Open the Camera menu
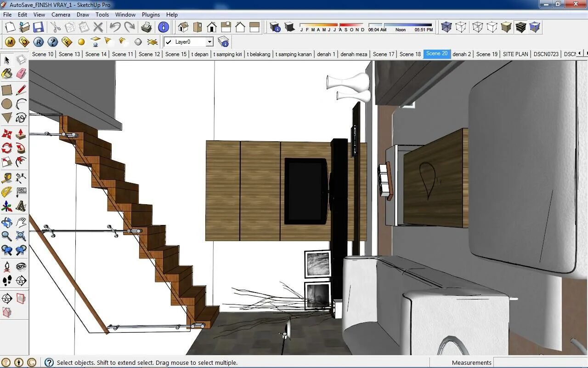Image resolution: width=588 pixels, height=368 pixels. coord(61,15)
